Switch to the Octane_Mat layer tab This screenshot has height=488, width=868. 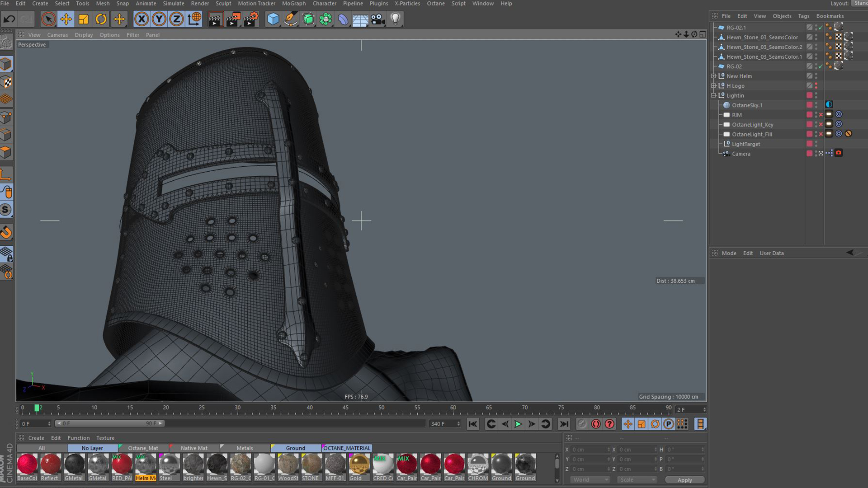pyautogui.click(x=143, y=448)
